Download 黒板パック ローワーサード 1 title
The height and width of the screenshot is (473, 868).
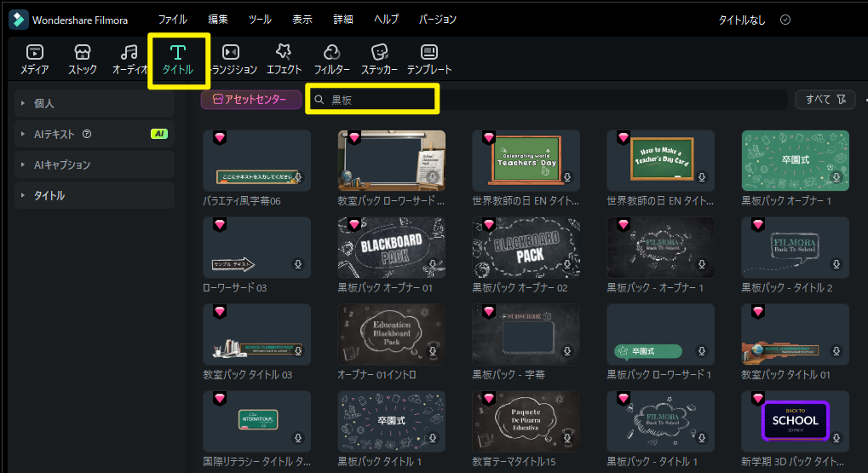pyautogui.click(x=702, y=351)
